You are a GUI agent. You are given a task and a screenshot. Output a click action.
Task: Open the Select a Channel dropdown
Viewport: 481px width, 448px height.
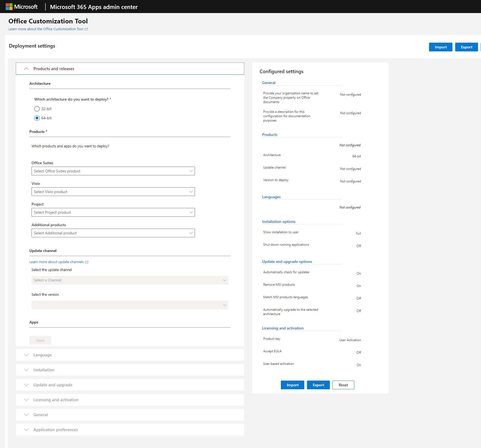(130, 280)
